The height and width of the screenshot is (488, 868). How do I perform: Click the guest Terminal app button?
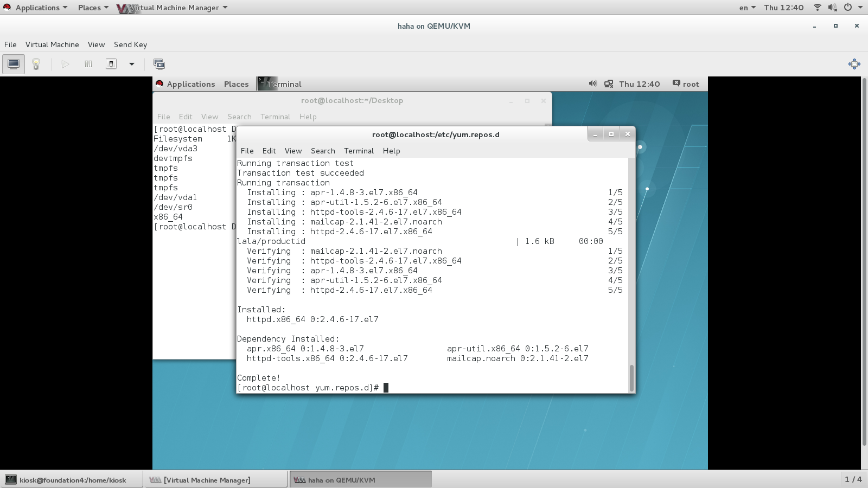pos(279,84)
